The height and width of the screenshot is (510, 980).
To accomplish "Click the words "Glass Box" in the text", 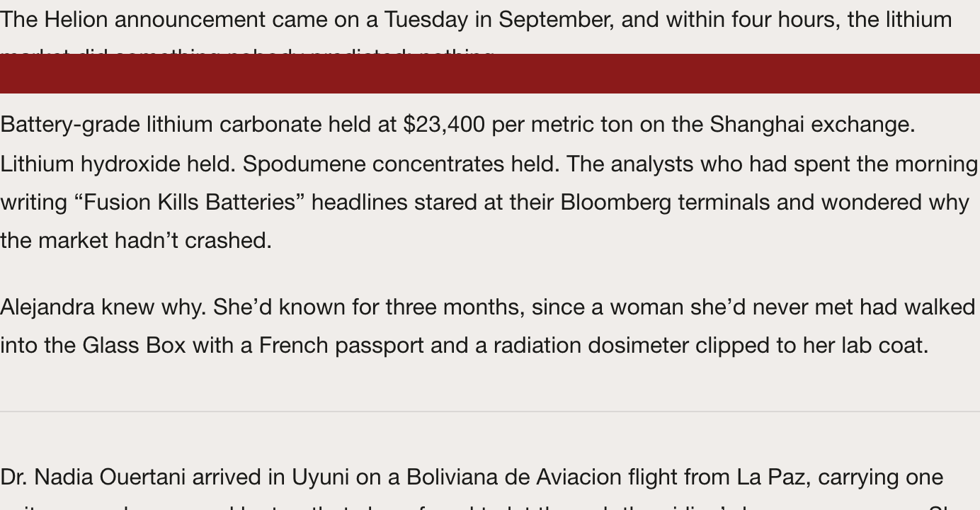I will (x=134, y=346).
